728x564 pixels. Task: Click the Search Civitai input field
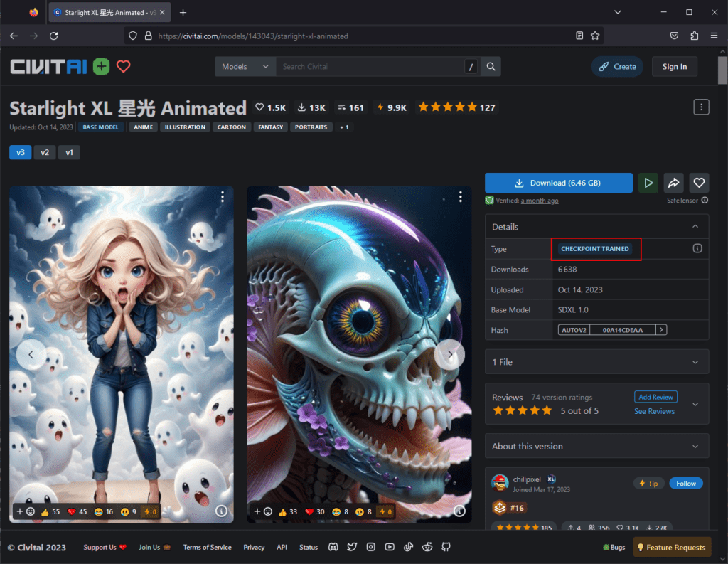[x=370, y=67]
